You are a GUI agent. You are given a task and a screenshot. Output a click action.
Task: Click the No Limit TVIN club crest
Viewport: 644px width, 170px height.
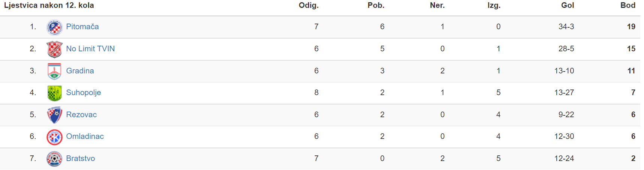coord(54,49)
